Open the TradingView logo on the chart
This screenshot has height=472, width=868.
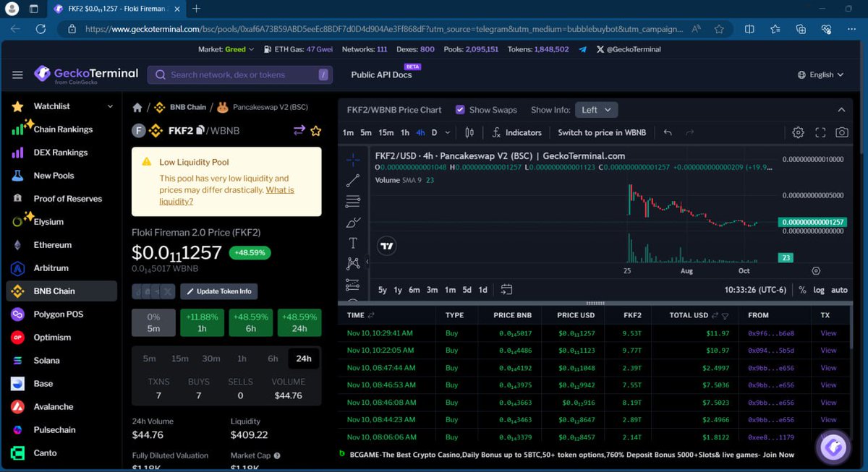(388, 246)
